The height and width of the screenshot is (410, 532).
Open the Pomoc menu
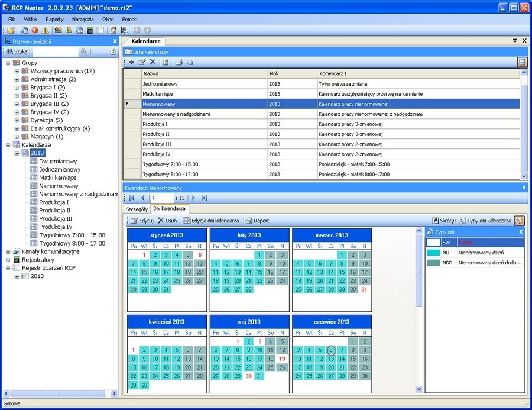[129, 20]
